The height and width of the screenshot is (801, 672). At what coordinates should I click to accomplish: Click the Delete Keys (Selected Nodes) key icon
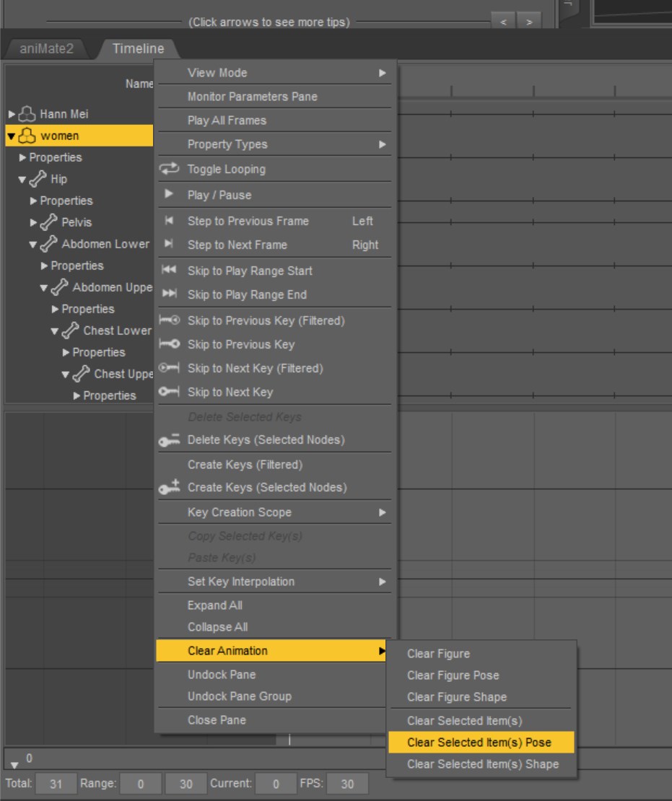(x=169, y=440)
